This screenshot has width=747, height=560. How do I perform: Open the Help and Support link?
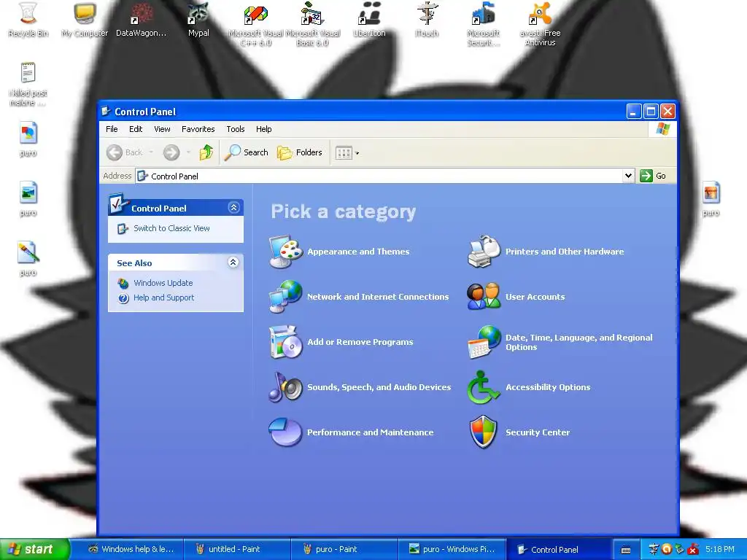click(x=163, y=297)
